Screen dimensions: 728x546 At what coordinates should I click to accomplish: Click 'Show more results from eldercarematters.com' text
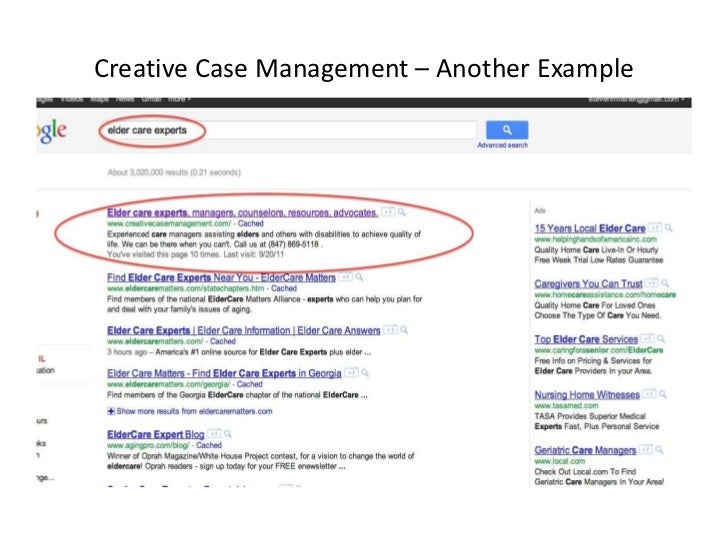[195, 411]
